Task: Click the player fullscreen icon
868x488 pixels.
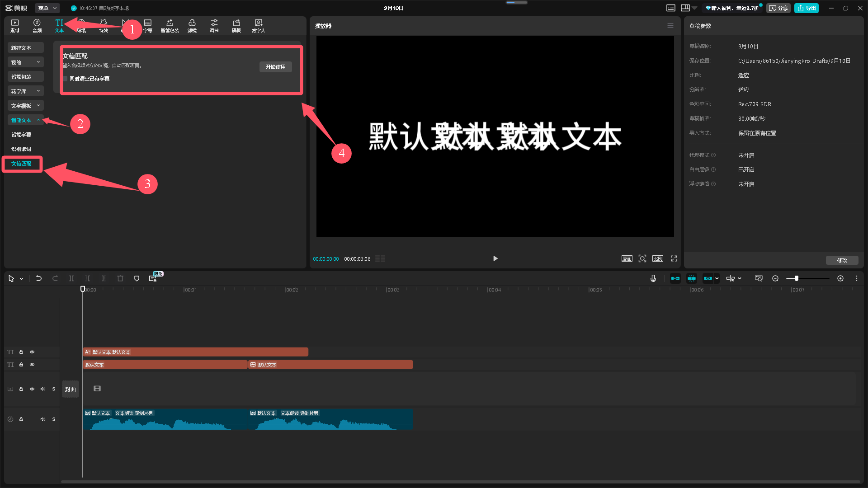Action: pyautogui.click(x=674, y=258)
